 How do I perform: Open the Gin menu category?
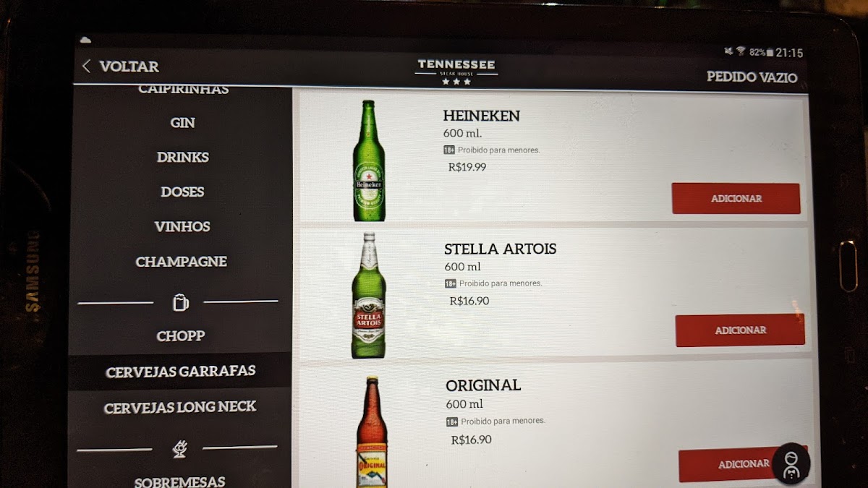(x=182, y=123)
